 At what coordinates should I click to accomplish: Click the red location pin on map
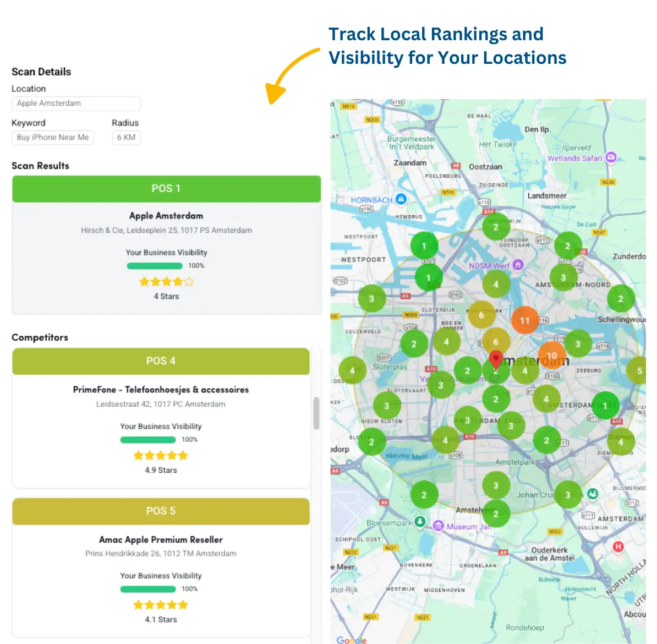(x=496, y=359)
